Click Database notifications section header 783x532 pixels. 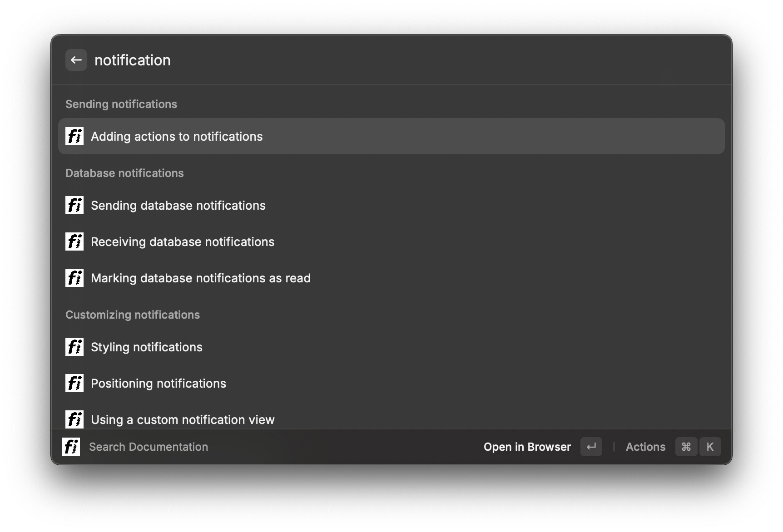coord(124,173)
